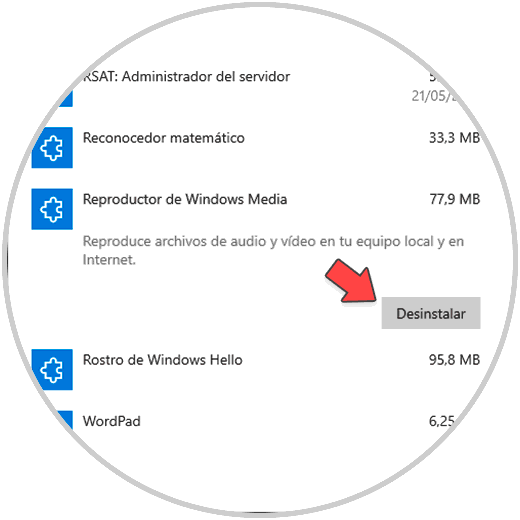Click the Reproductor de Windows Media puzzle icon
Image resolution: width=520 pixels, height=520 pixels.
(52, 209)
